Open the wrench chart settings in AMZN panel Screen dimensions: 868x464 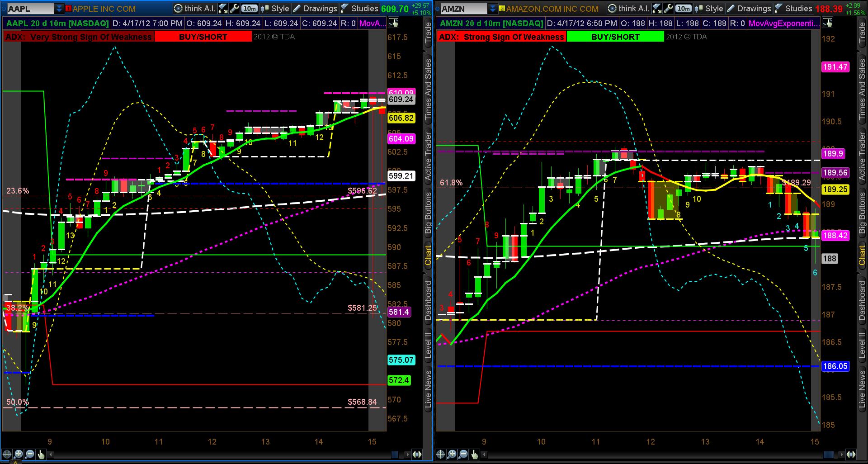coord(668,9)
